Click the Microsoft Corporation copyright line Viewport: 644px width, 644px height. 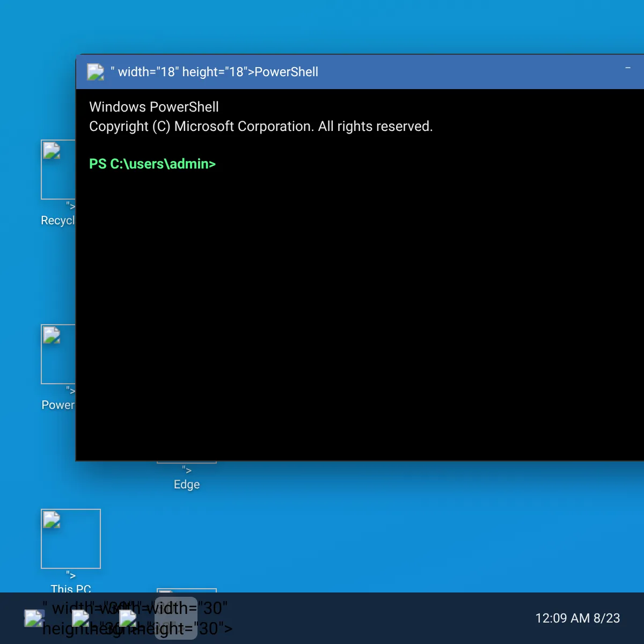[261, 126]
